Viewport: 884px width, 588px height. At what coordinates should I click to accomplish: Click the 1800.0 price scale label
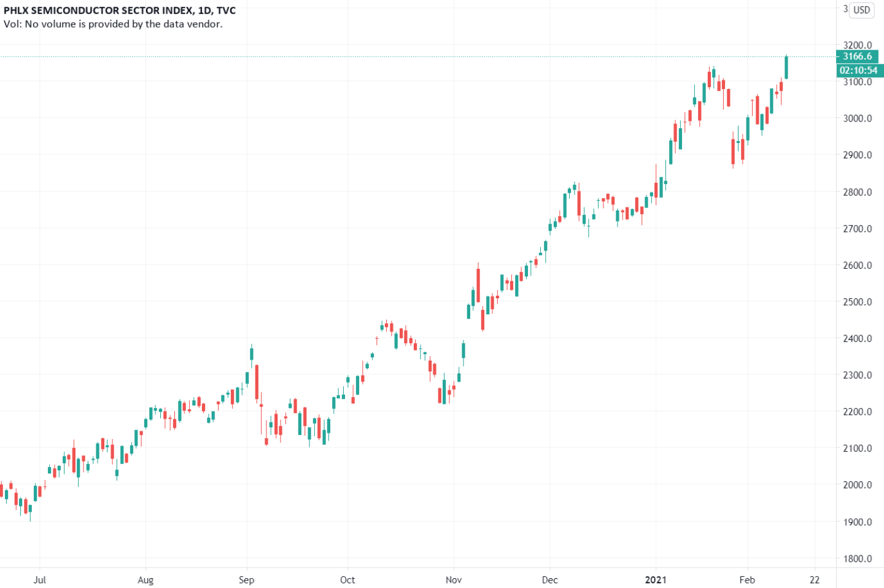[x=858, y=559]
